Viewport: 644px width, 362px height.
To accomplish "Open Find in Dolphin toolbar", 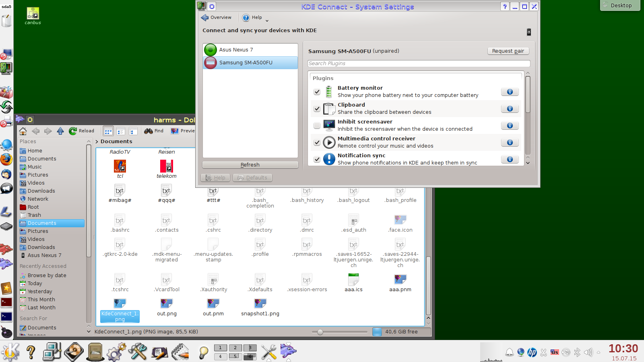I will pos(154,131).
